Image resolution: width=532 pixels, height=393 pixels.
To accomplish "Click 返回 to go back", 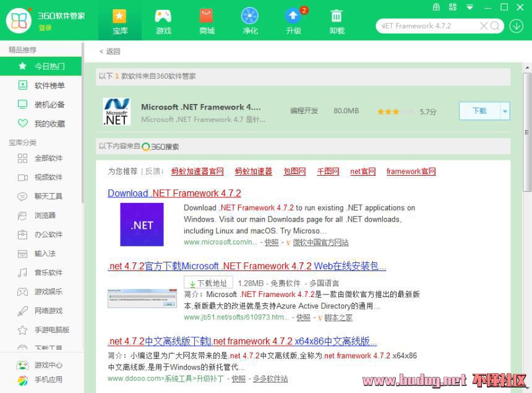I will click(109, 51).
